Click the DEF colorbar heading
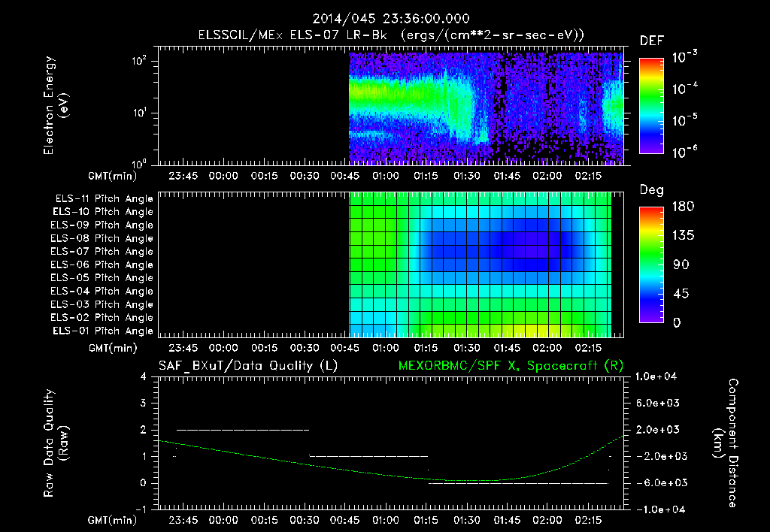Screen dimensions: 770x532 652,41
